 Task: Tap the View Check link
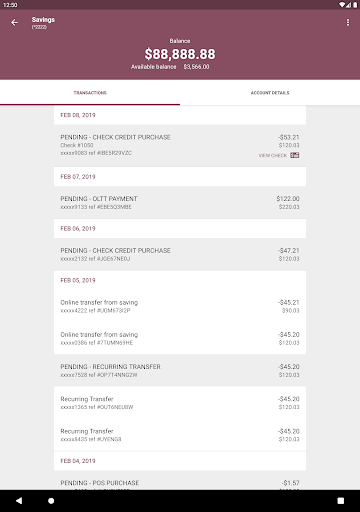273,155
